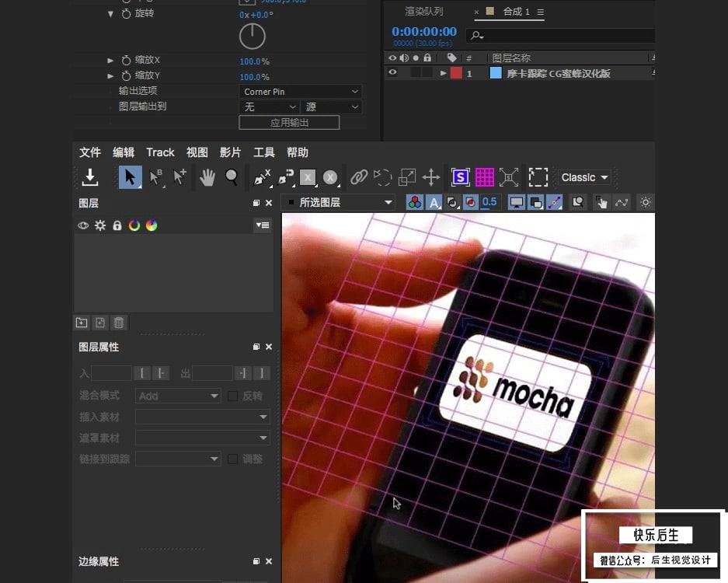Screen dimensions: 728x583
Task: Click the duplicate layer icon
Action: (100, 323)
